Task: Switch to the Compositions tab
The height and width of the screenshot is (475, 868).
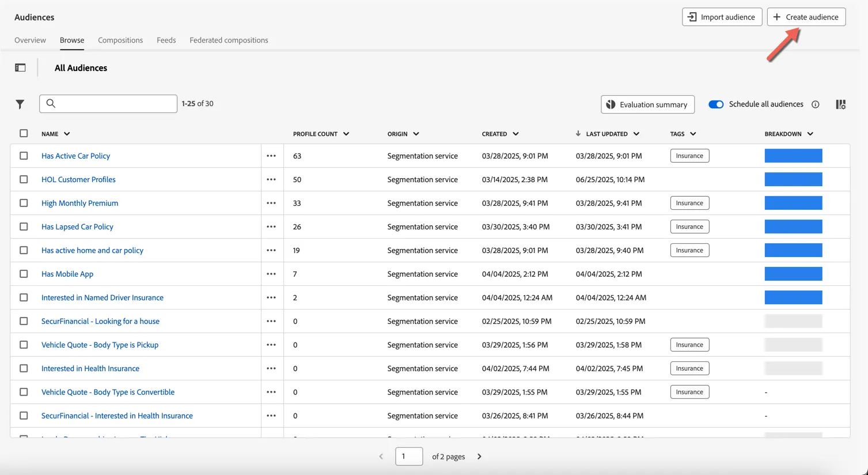Action: pyautogui.click(x=120, y=40)
